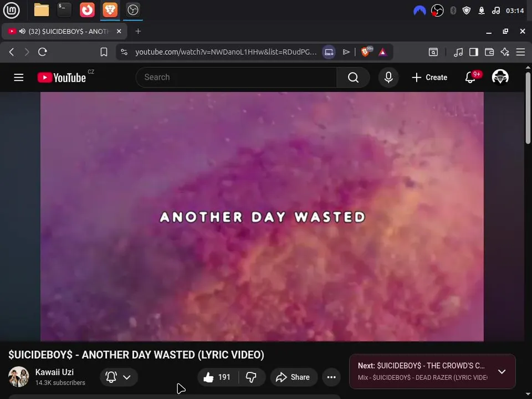This screenshot has height=399, width=532.
Task: Click the scrollbar down arrow
Action: point(528,395)
